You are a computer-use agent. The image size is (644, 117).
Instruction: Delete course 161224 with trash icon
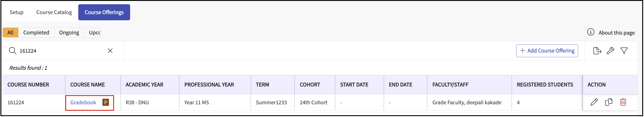click(x=623, y=102)
